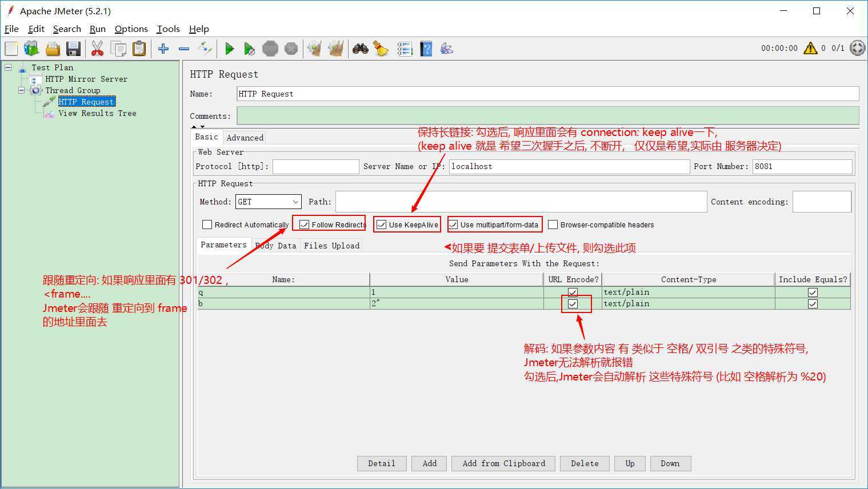Viewport: 868px width, 489px height.
Task: Click the Port Number field
Action: (802, 166)
